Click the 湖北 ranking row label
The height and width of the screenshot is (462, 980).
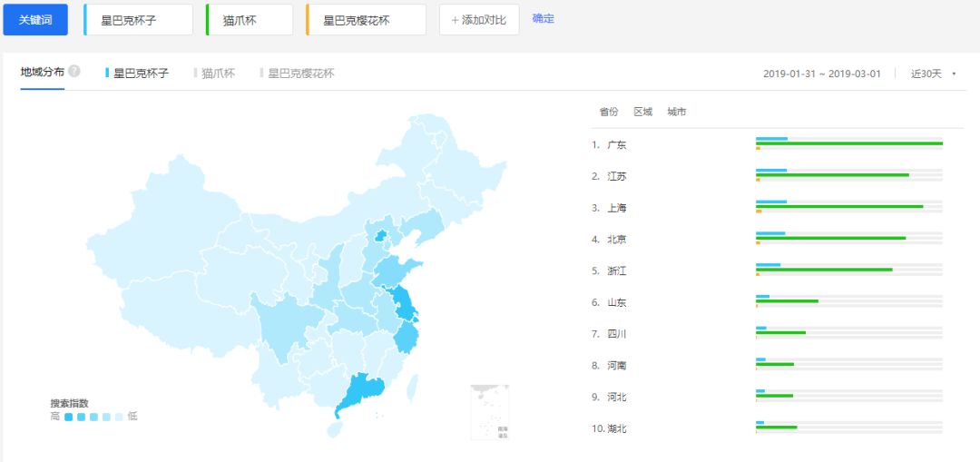click(x=617, y=428)
